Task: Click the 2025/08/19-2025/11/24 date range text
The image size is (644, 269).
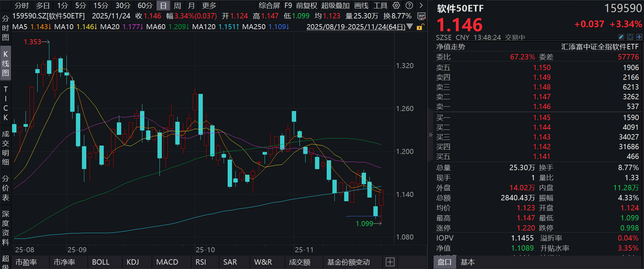Action: click(x=356, y=27)
